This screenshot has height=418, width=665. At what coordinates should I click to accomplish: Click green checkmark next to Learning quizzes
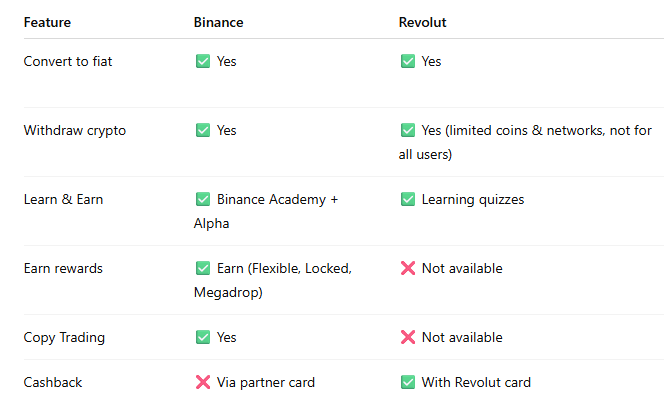407,200
